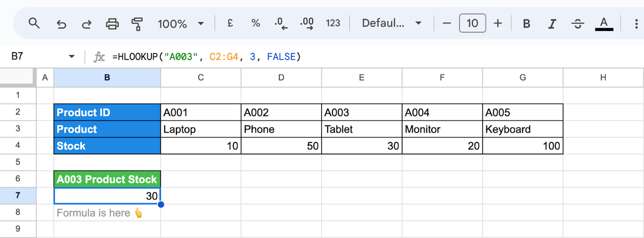Select stock cell with value 20
644x238 pixels.
point(442,146)
